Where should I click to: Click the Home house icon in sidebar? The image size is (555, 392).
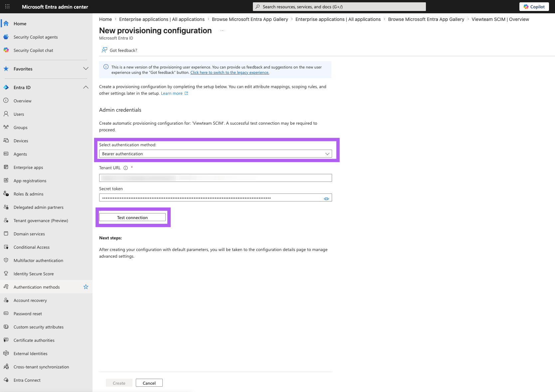point(6,24)
